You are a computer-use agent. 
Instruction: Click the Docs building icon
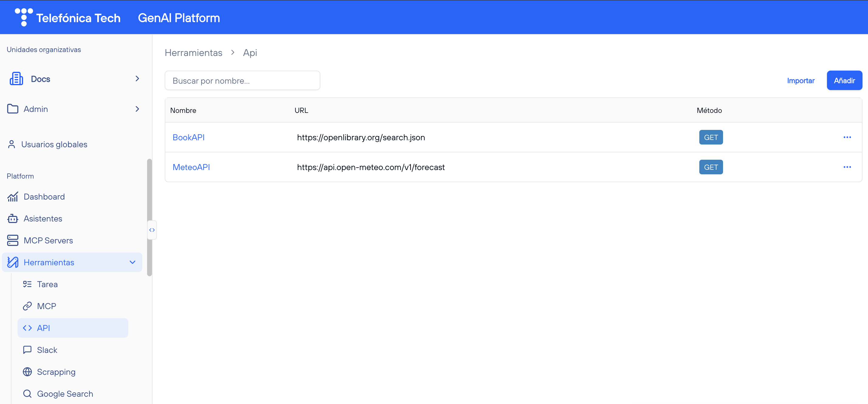[16, 78]
